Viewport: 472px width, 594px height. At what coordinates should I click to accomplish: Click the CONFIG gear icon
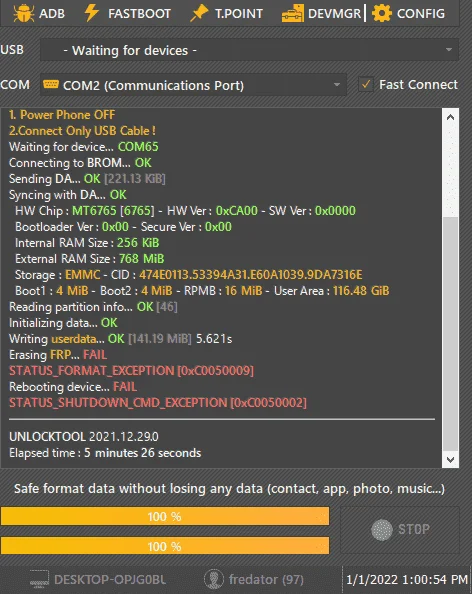381,13
